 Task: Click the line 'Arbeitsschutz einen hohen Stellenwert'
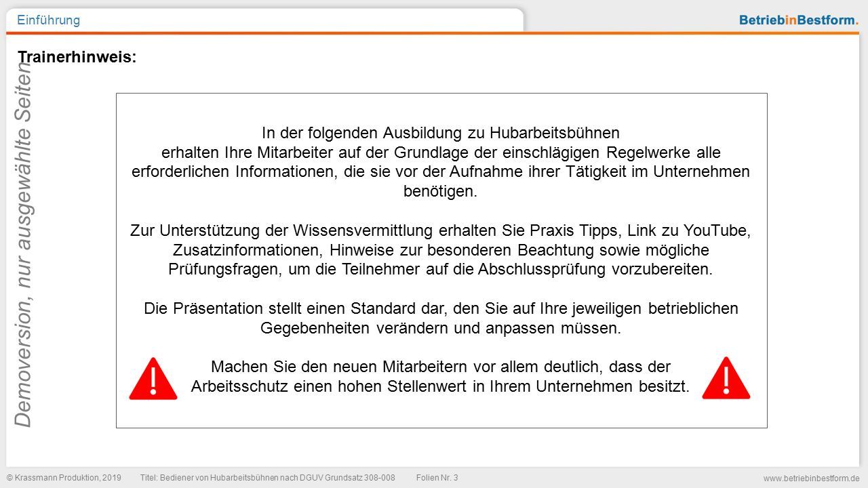point(441,387)
